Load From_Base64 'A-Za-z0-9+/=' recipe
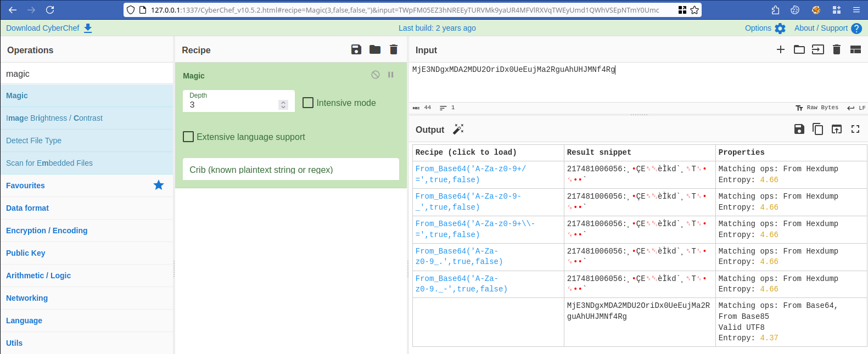The width and height of the screenshot is (868, 354). (471, 174)
